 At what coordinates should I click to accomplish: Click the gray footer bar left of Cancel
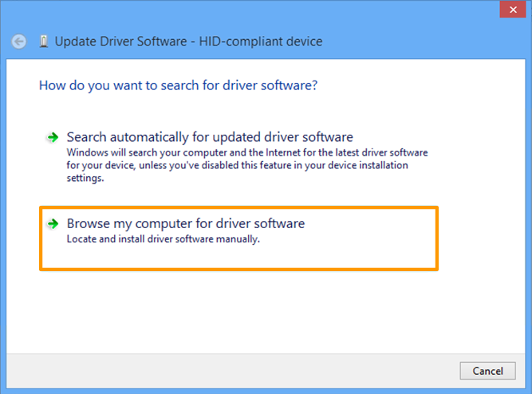point(239,371)
